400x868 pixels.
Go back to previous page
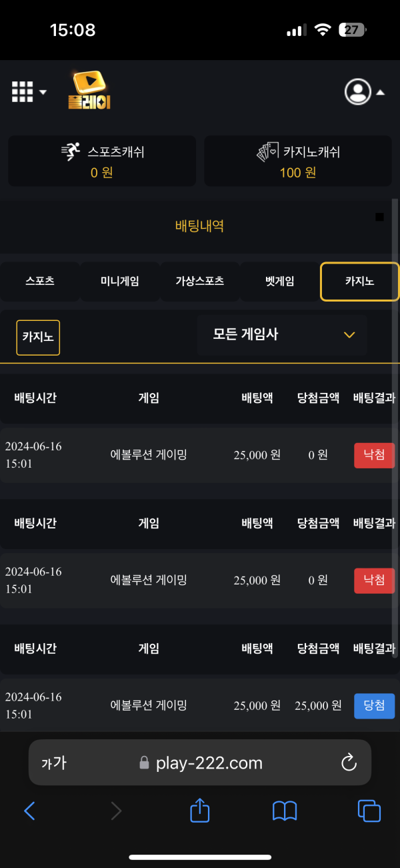pyautogui.click(x=29, y=811)
